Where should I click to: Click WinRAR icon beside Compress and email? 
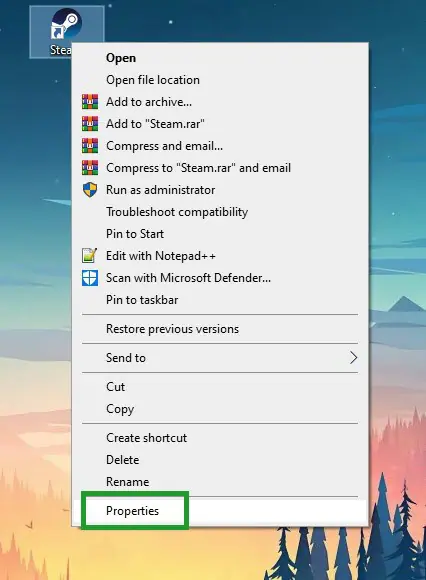[90, 146]
